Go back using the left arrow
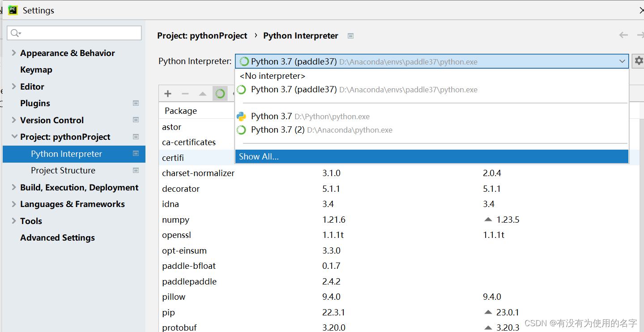This screenshot has width=644, height=332. click(623, 35)
